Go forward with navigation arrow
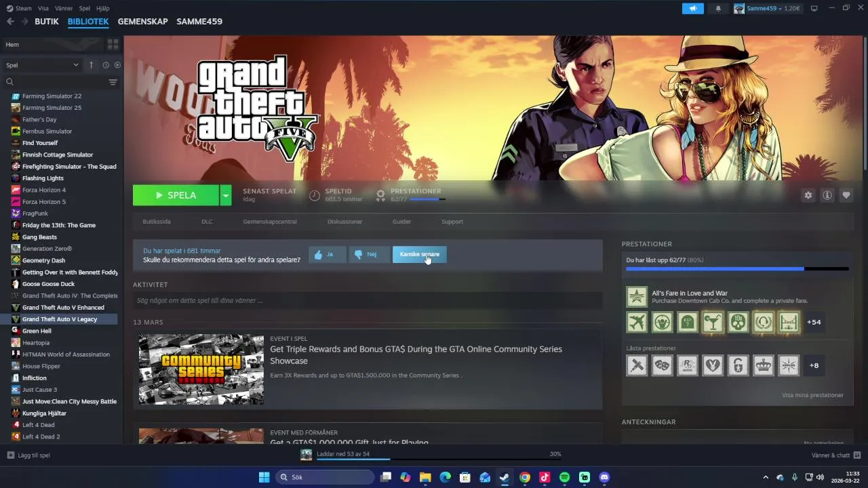This screenshot has height=488, width=868. [25, 22]
